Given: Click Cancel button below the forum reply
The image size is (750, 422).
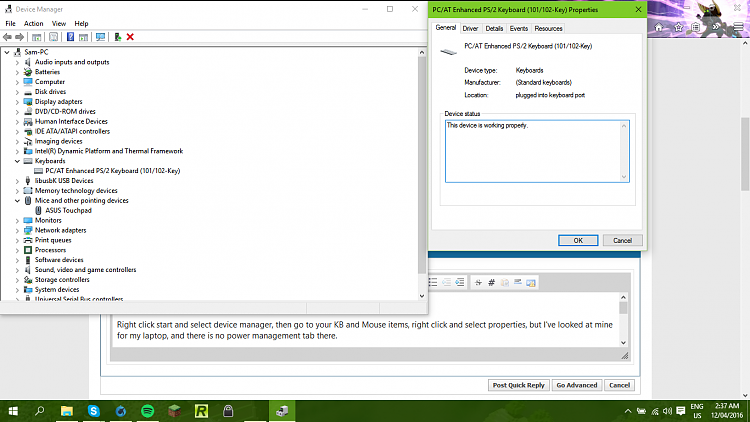Looking at the screenshot, I should pyautogui.click(x=619, y=385).
